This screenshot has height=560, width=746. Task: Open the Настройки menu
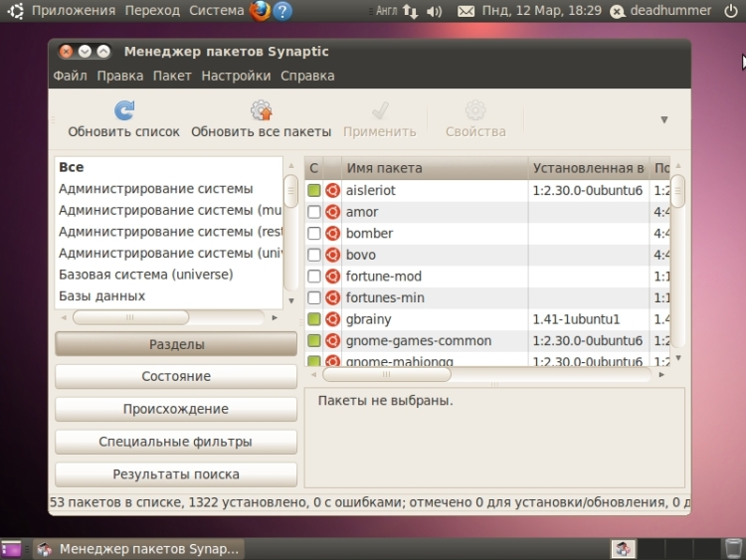click(x=236, y=76)
